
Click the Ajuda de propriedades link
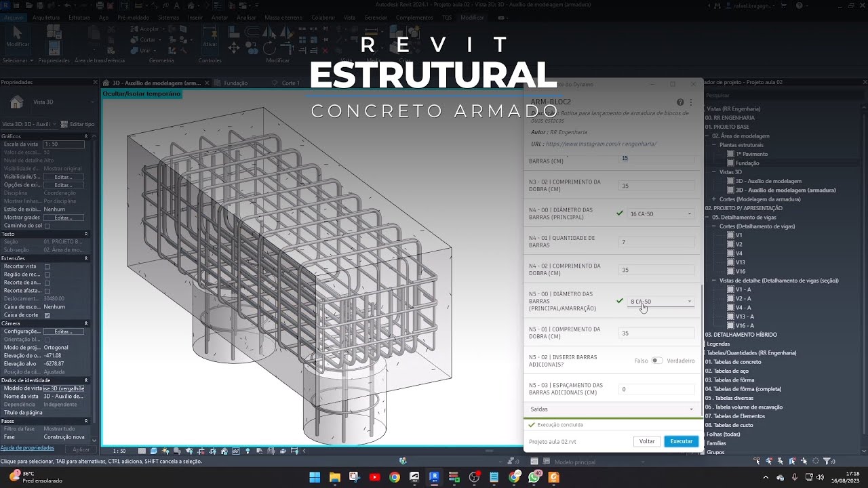(x=27, y=448)
